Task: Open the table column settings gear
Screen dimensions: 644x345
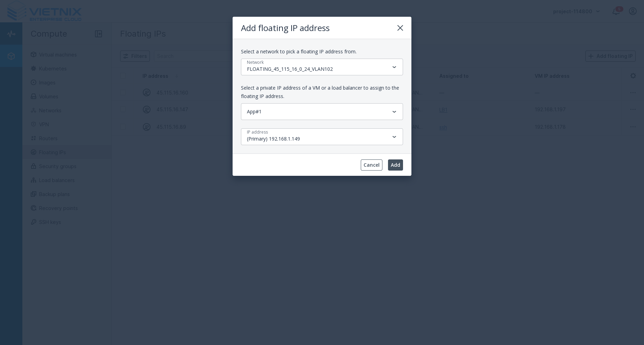Action: coord(633,76)
